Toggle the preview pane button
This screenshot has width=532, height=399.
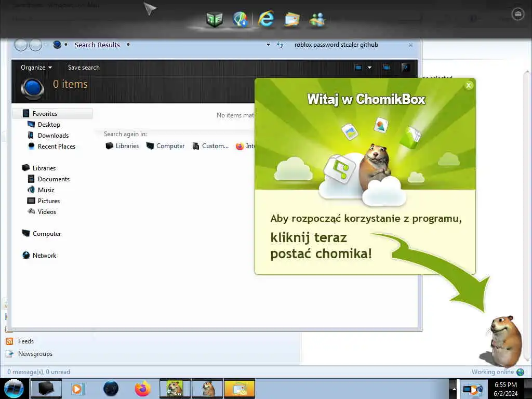coord(387,67)
